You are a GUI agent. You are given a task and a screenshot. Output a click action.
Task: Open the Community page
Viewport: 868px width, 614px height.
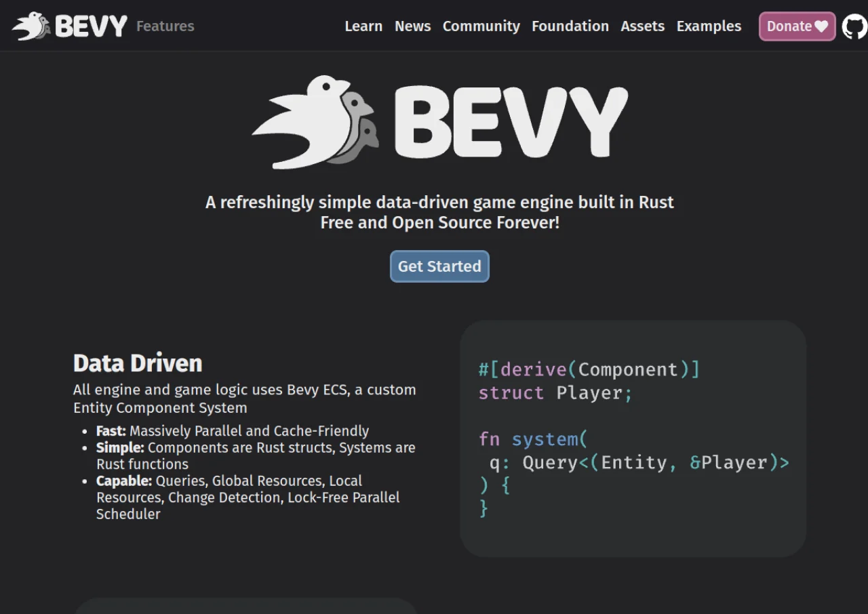481,26
